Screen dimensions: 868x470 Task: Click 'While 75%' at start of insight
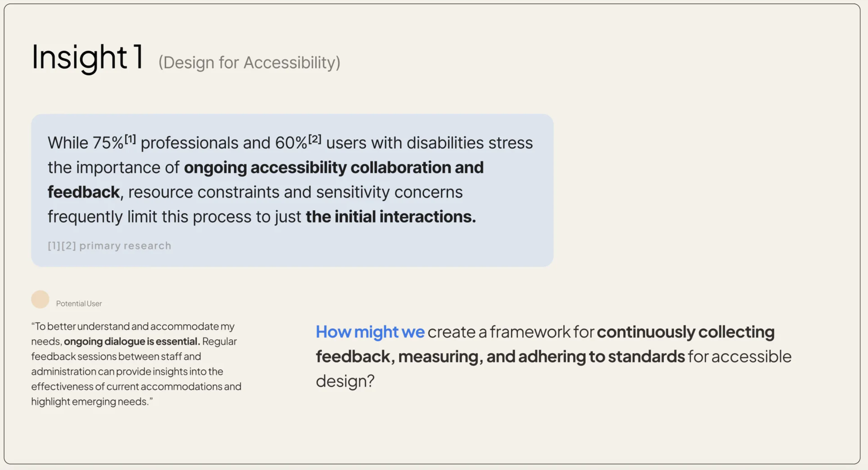(x=86, y=143)
